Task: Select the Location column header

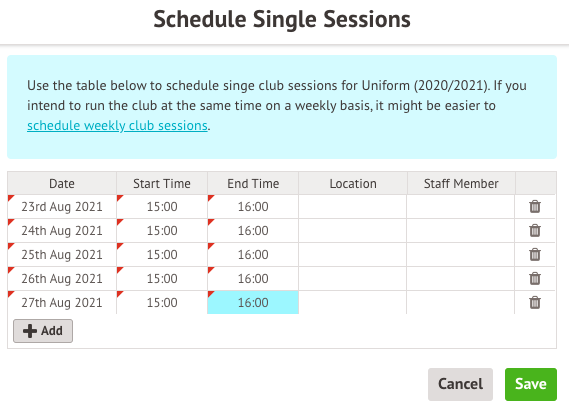Action: (353, 184)
